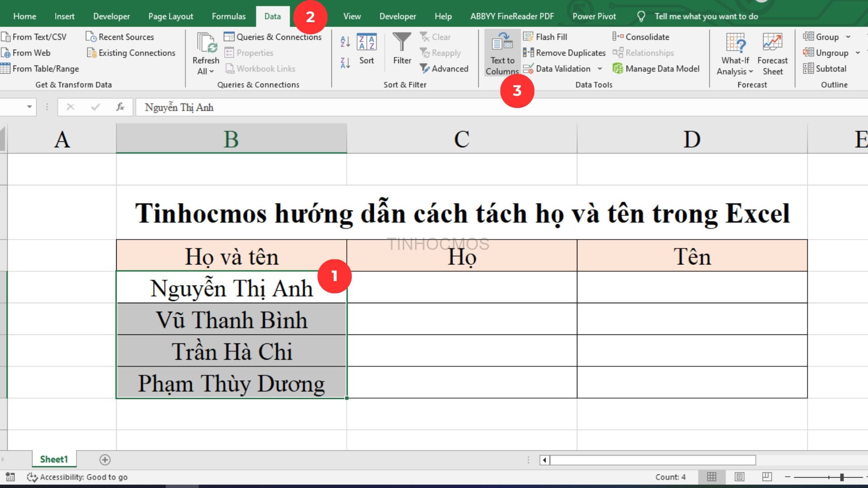Viewport: 868px width, 488px height.
Task: Click Relationships
Action: (643, 53)
